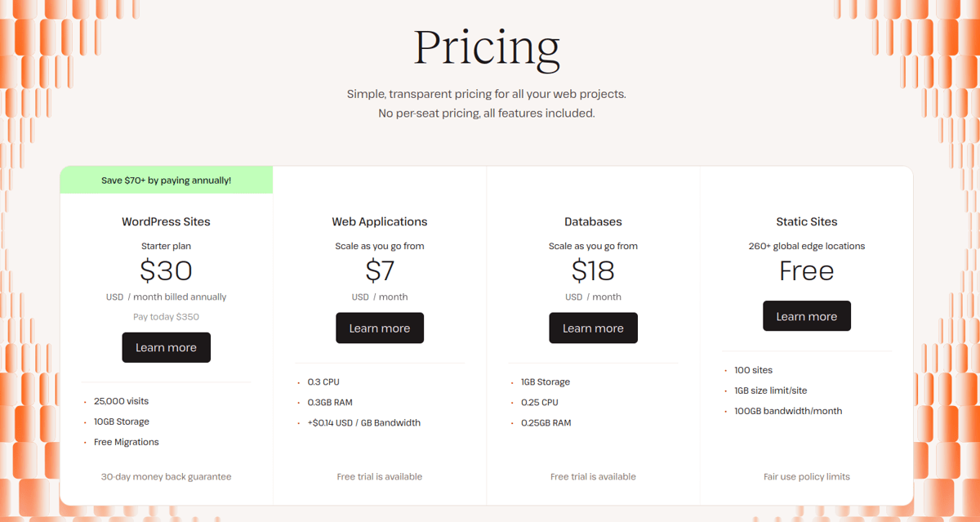Click the Free Migrations feature item
980x522 pixels.
click(126, 441)
